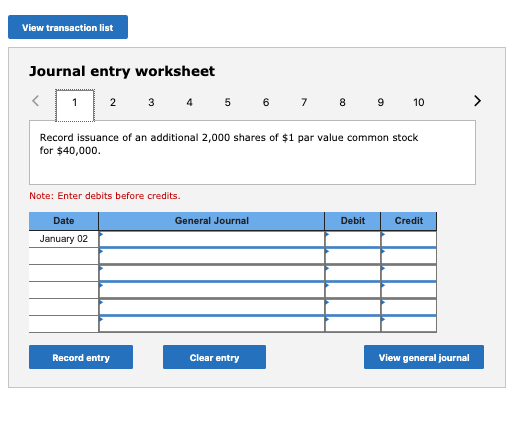Click Debit cell in second row
Viewport: 530px width, 422px height.
tap(353, 256)
